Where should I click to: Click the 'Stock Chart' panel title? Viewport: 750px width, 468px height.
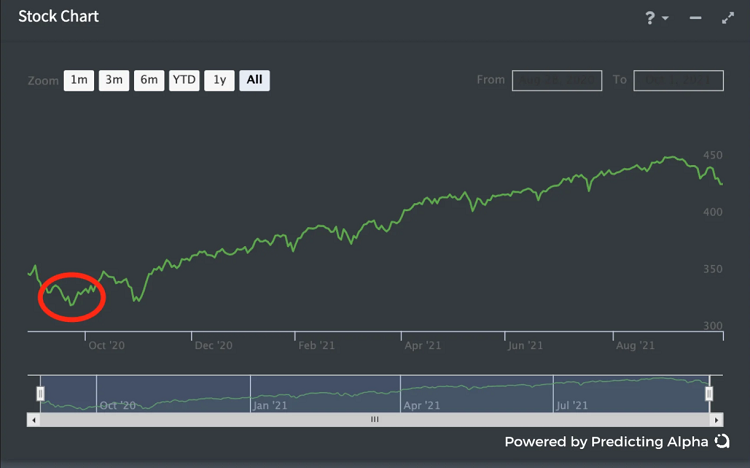[x=58, y=16]
